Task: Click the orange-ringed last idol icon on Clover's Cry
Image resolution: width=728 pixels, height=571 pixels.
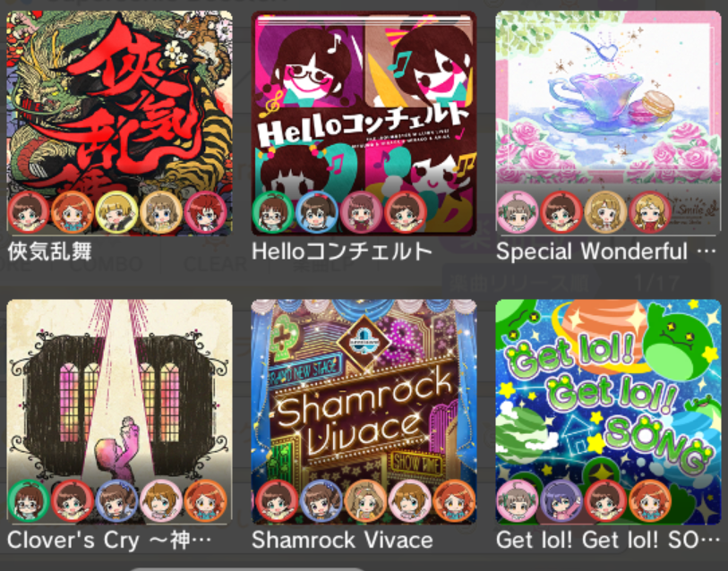Action: 205,501
